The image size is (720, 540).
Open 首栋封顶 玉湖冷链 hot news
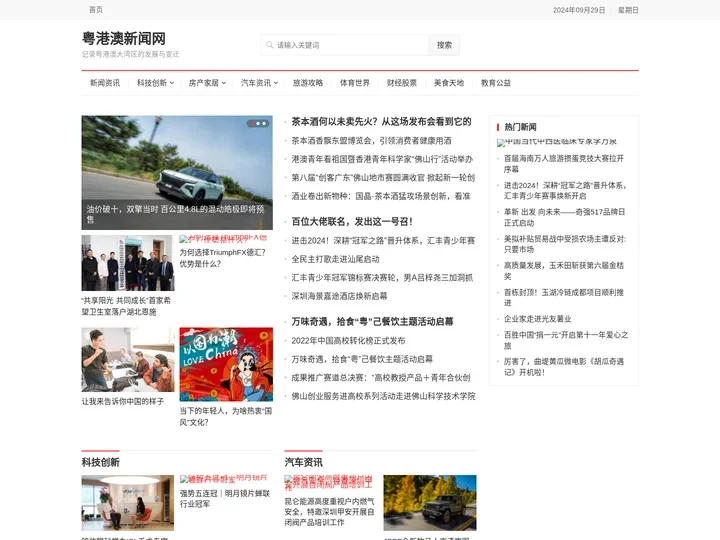point(564,298)
